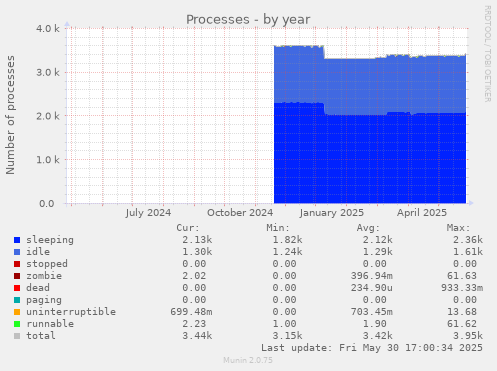The height and width of the screenshot is (371, 497).
Task: Click the '2.0 k' y-axis label
Action: 48,116
